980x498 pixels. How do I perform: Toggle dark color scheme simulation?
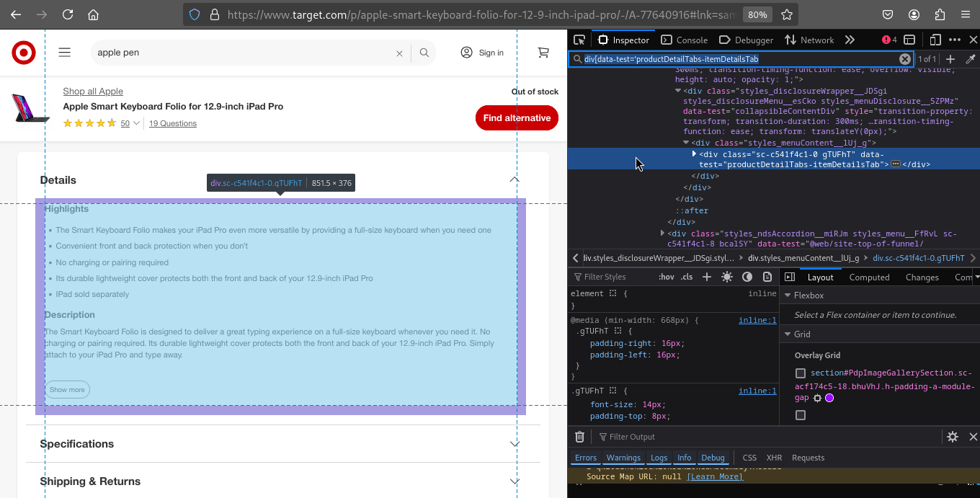click(747, 277)
